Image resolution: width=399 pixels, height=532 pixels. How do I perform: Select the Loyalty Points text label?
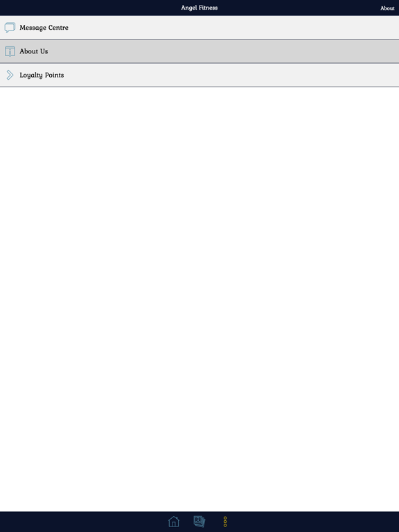(x=42, y=76)
